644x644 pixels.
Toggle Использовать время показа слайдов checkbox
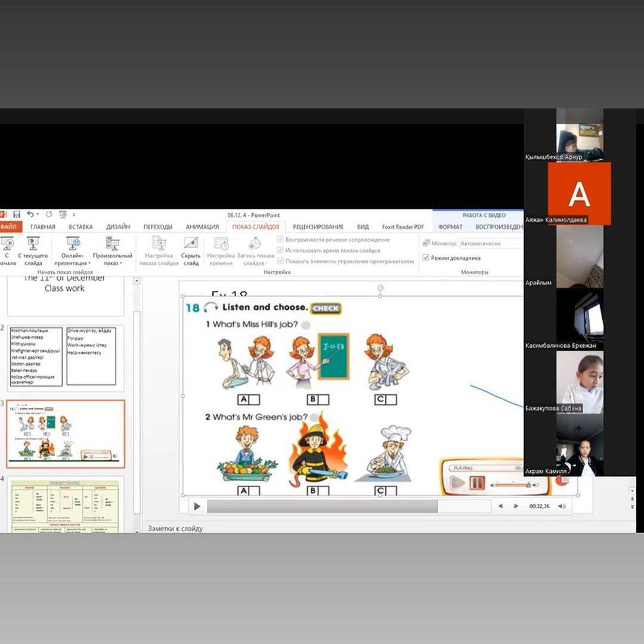pos(280,250)
